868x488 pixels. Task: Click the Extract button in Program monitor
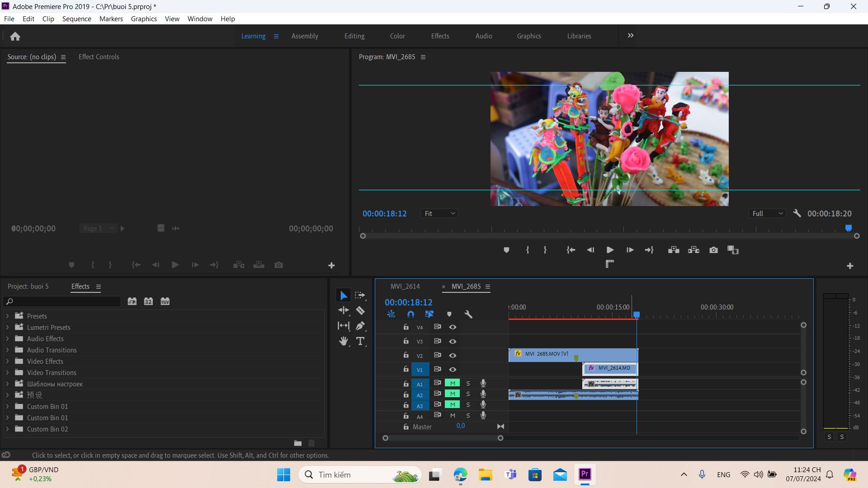693,250
